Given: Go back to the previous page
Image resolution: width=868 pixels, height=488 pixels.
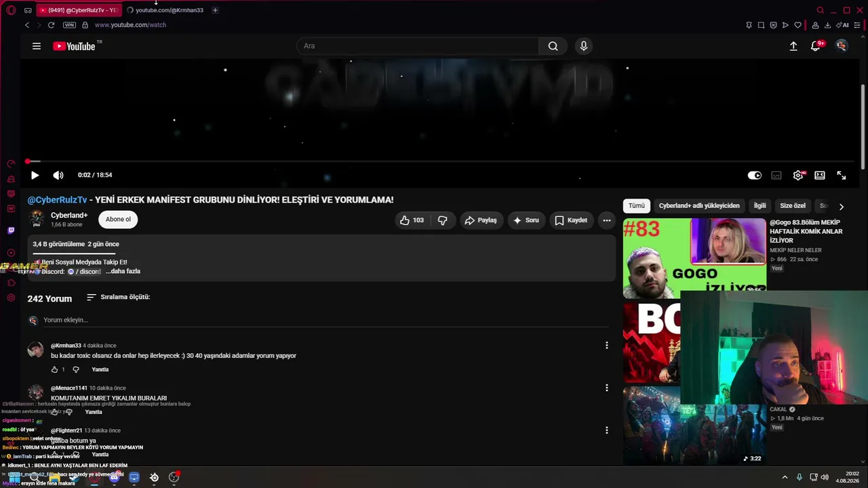Looking at the screenshot, I should tap(27, 25).
